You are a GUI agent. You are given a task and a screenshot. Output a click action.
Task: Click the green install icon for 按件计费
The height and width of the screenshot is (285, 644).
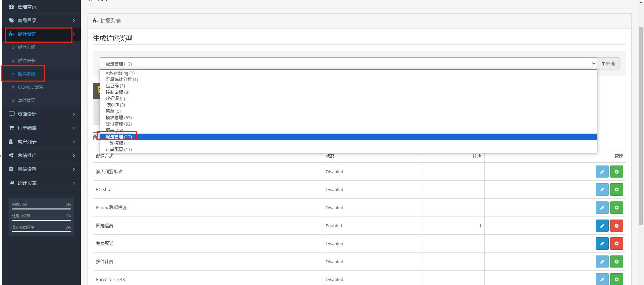click(x=616, y=262)
